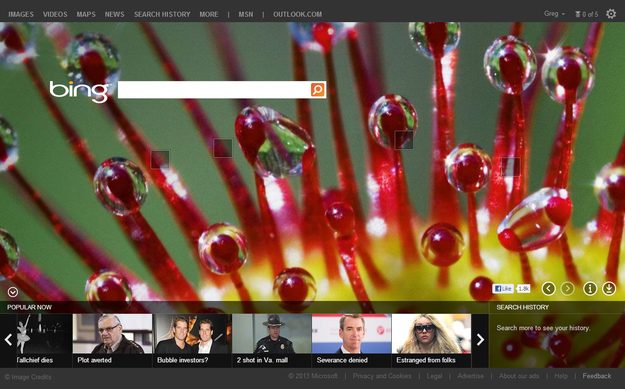Open the 'Severance denied' story

[x=351, y=340]
